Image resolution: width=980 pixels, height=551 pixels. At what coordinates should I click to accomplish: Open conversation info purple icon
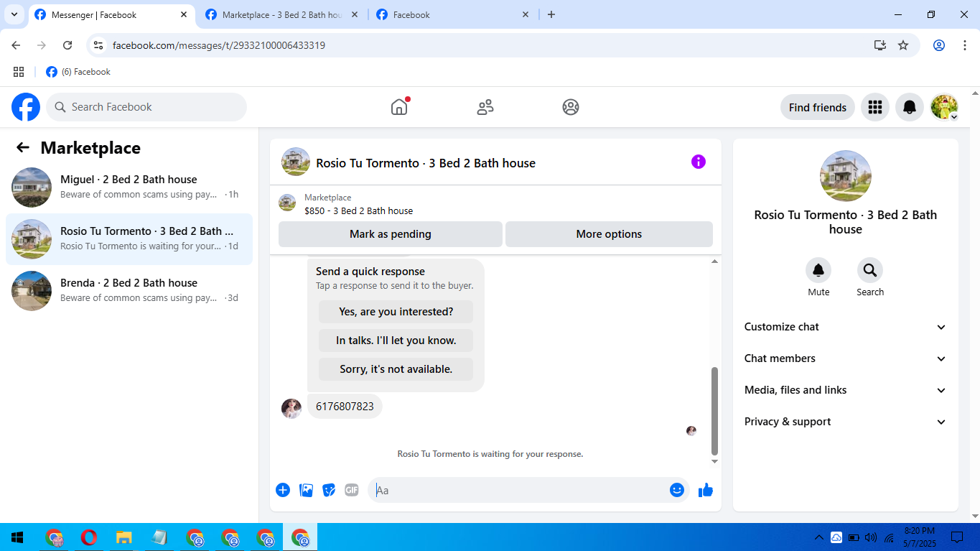tap(699, 162)
